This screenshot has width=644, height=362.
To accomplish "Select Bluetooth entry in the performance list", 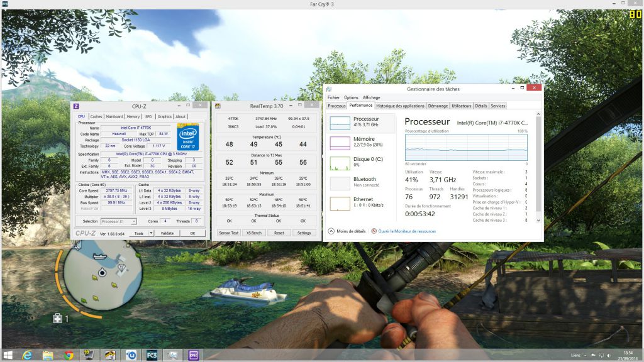I will pos(361,183).
